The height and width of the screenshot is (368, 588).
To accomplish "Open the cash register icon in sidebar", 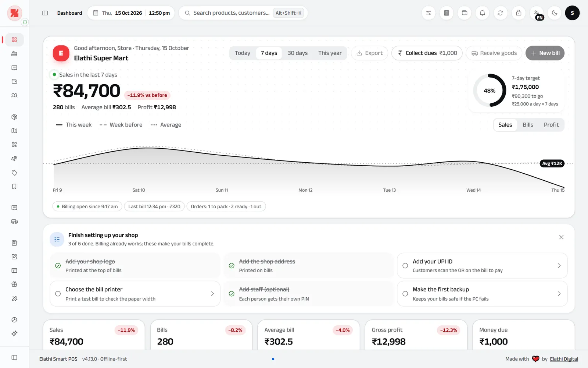I will pyautogui.click(x=14, y=54).
